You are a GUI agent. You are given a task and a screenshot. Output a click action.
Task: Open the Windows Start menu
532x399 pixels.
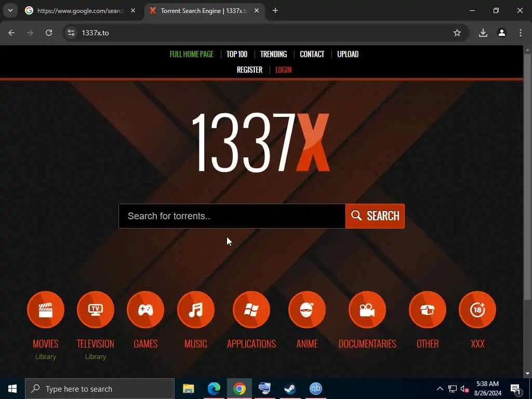point(12,389)
